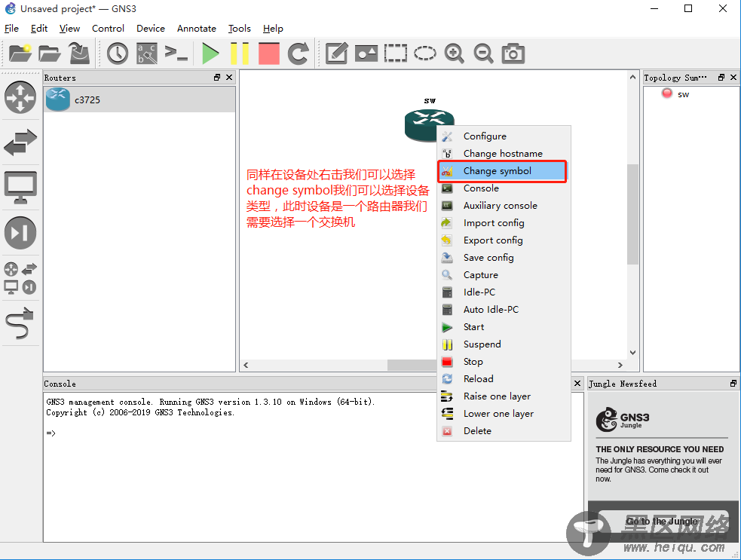The image size is (741, 560).
Task: Click the Zoom in magnifier icon
Action: (x=454, y=54)
